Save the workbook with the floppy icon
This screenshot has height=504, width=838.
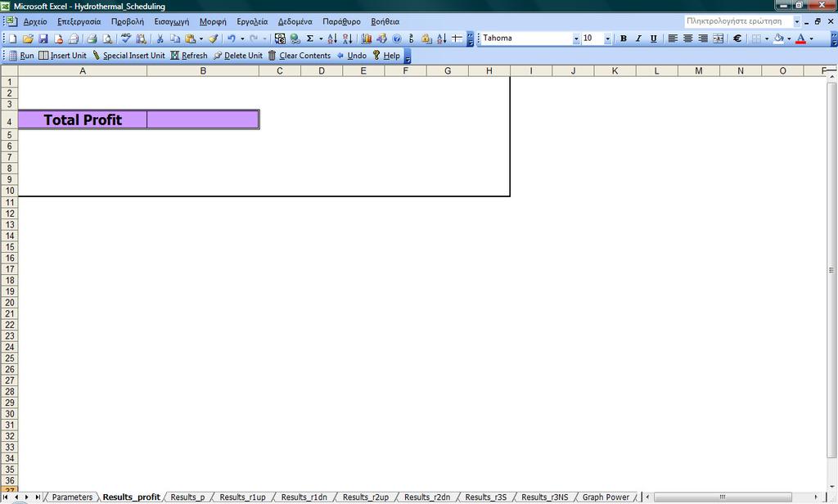click(43, 38)
